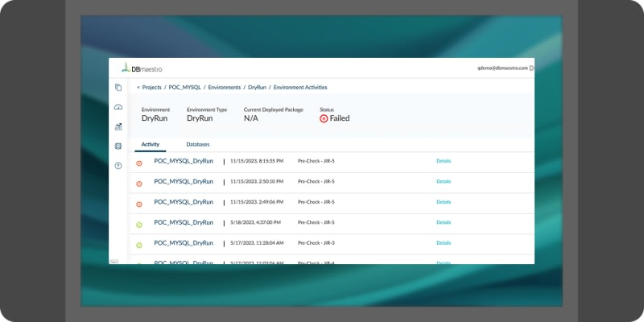Click Pre-Check - JIR-5 in 8:15:35 PM row
644x322 pixels.
click(x=316, y=161)
